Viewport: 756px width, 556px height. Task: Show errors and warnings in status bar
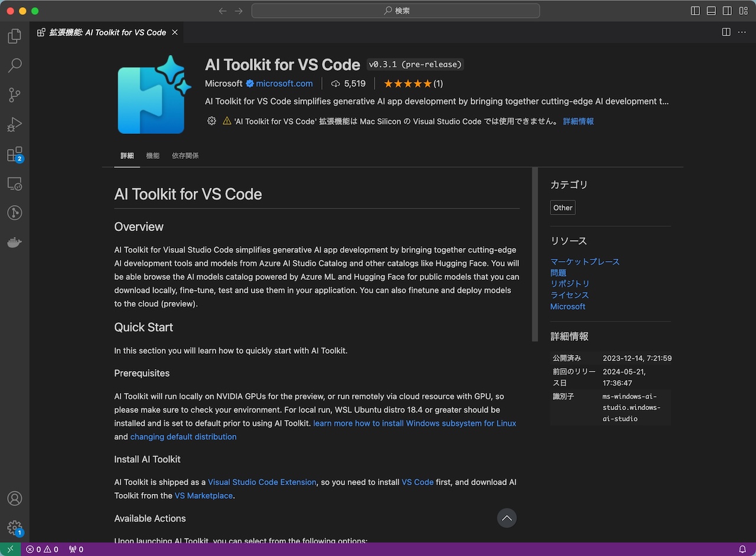(42, 549)
